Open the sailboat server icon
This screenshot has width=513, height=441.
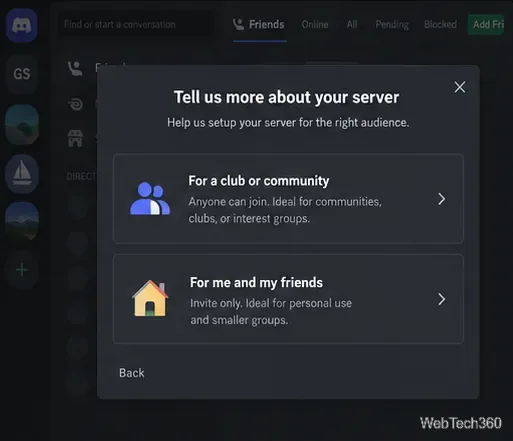click(22, 174)
